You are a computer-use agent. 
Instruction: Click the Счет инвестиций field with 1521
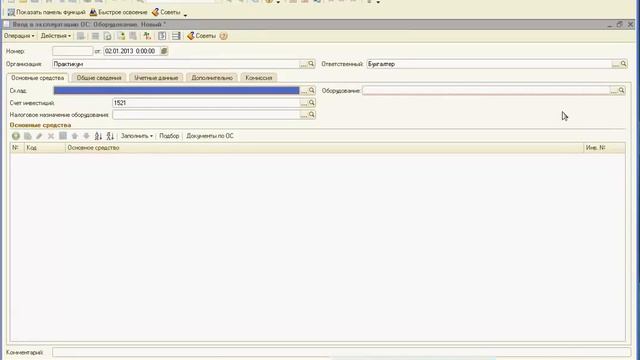click(206, 103)
